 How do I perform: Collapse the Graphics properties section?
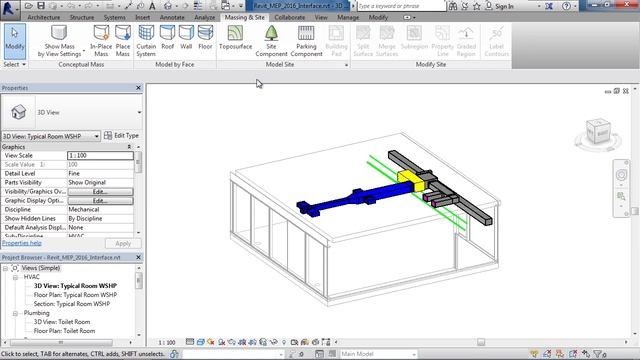click(x=129, y=147)
